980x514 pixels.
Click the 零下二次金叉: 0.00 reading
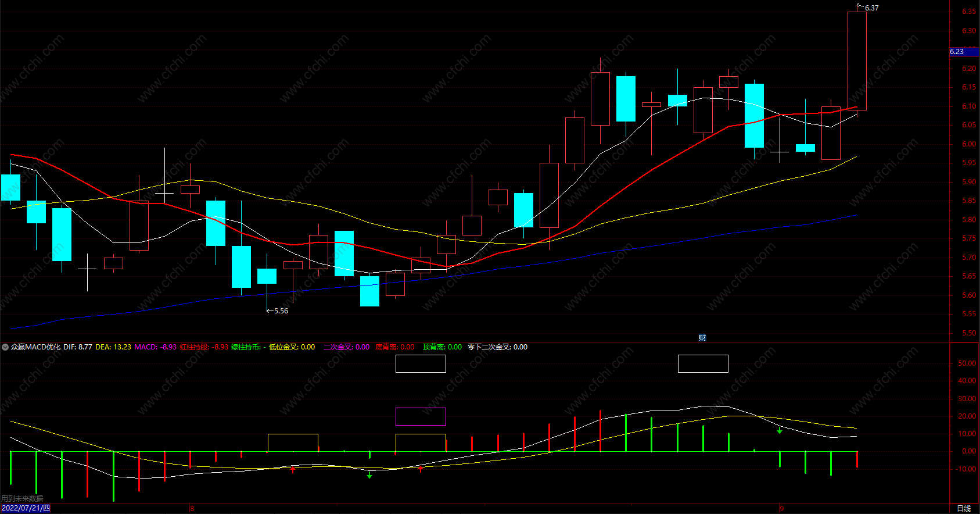coord(497,347)
